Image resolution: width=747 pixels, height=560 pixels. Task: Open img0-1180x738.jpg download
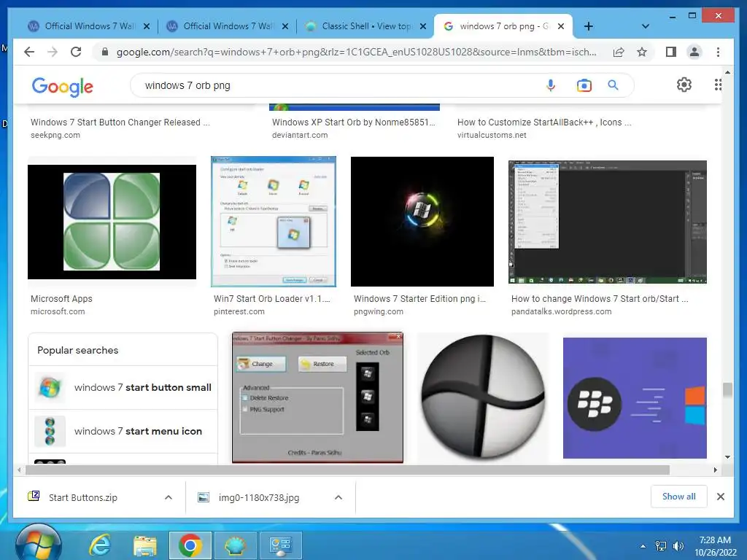(259, 497)
